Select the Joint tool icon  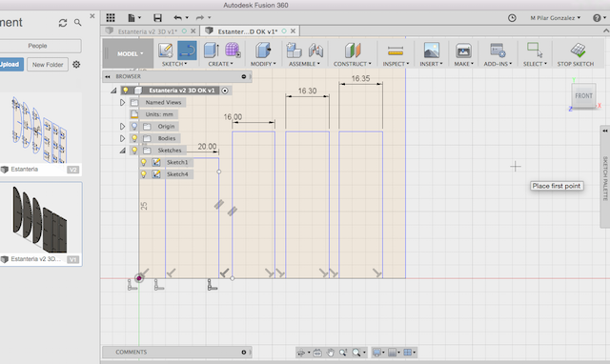pos(315,51)
